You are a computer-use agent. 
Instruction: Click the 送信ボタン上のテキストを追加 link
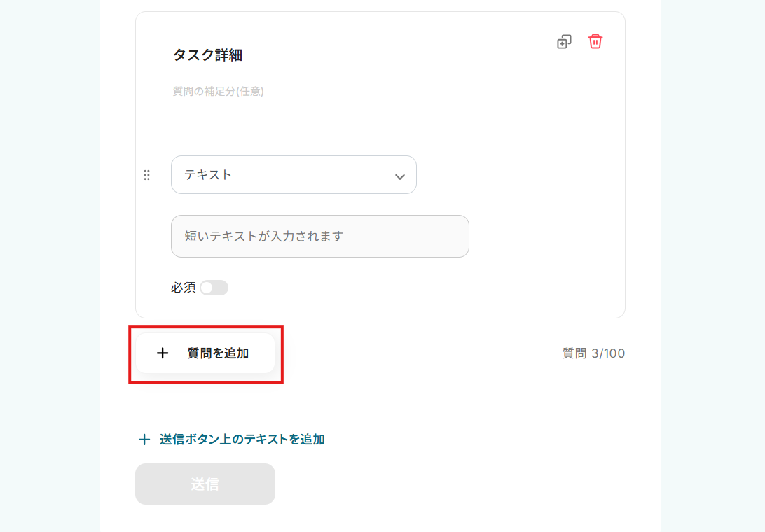[x=242, y=440]
